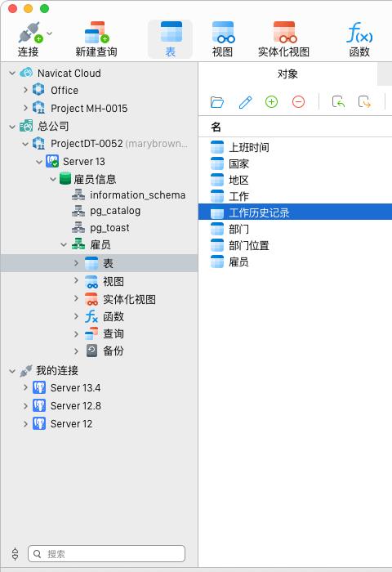Click the Function (函数) toolbar button
392x572 pixels.
pyautogui.click(x=359, y=39)
